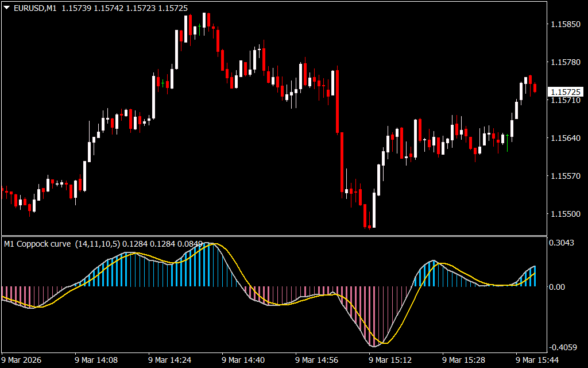Select the 9 Mar 15:44 time marker

pos(538,361)
